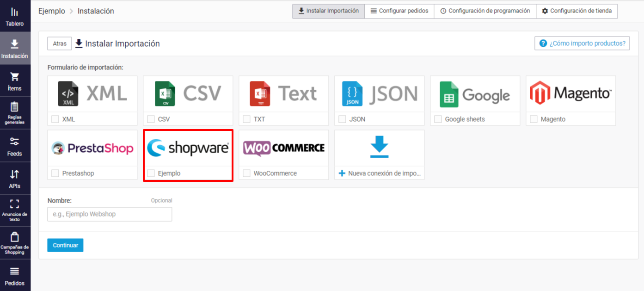Tick the WooCommerce checkbox
This screenshot has width=644, height=291.
click(246, 173)
